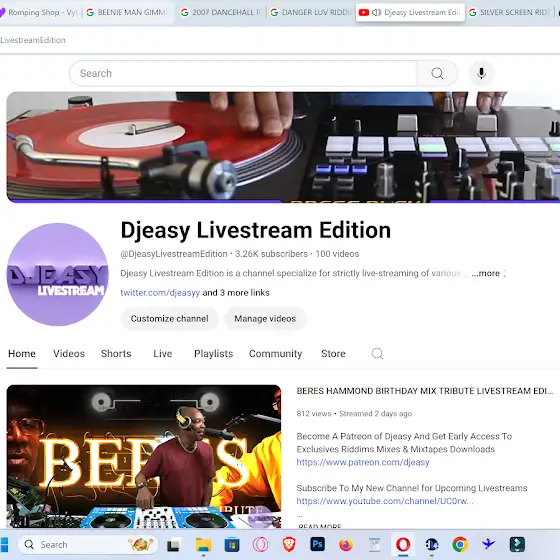This screenshot has height=560, width=560.
Task: Open Photoshop from the taskbar
Action: 317,545
